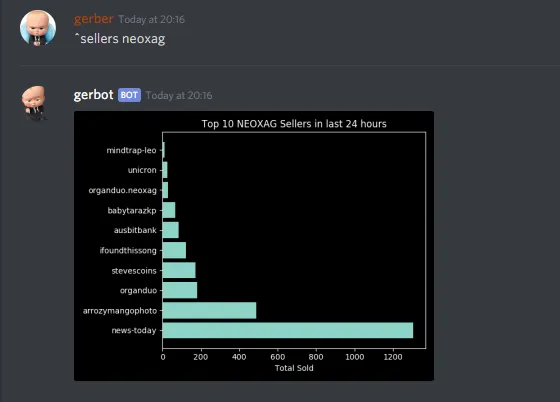Open gerbot's bot avatar
560x402 pixels.
(x=35, y=103)
